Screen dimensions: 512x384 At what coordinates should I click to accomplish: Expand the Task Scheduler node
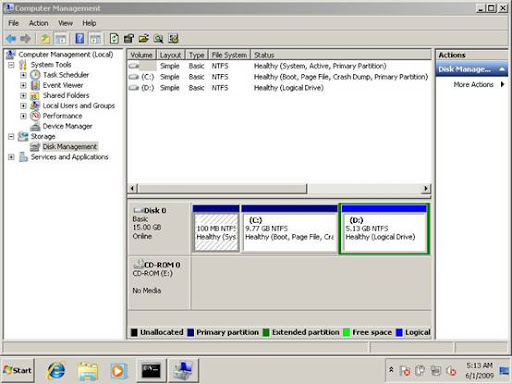(23, 75)
